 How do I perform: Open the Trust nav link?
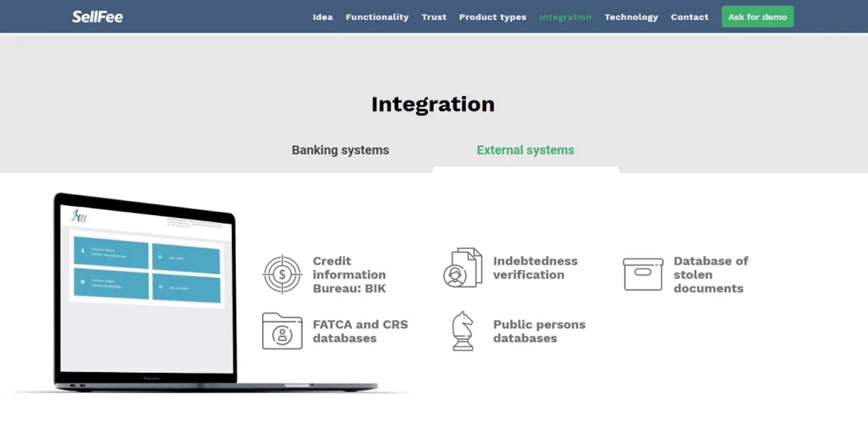click(x=434, y=17)
